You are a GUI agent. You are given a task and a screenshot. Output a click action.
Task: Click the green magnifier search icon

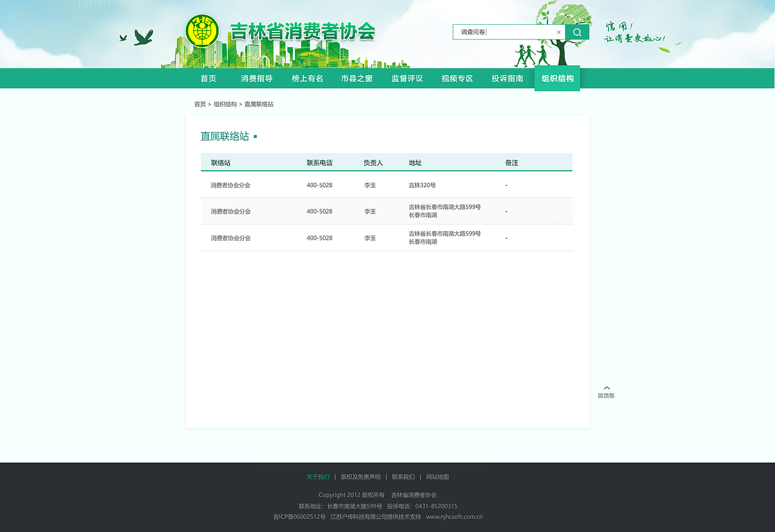(x=576, y=31)
